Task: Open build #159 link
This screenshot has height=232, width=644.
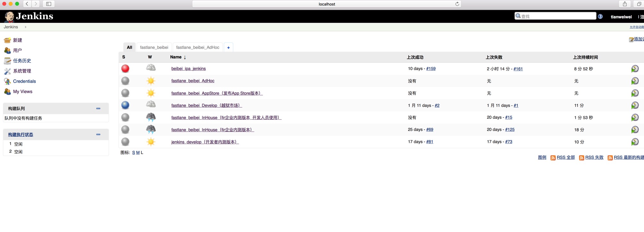Action: pyautogui.click(x=431, y=69)
